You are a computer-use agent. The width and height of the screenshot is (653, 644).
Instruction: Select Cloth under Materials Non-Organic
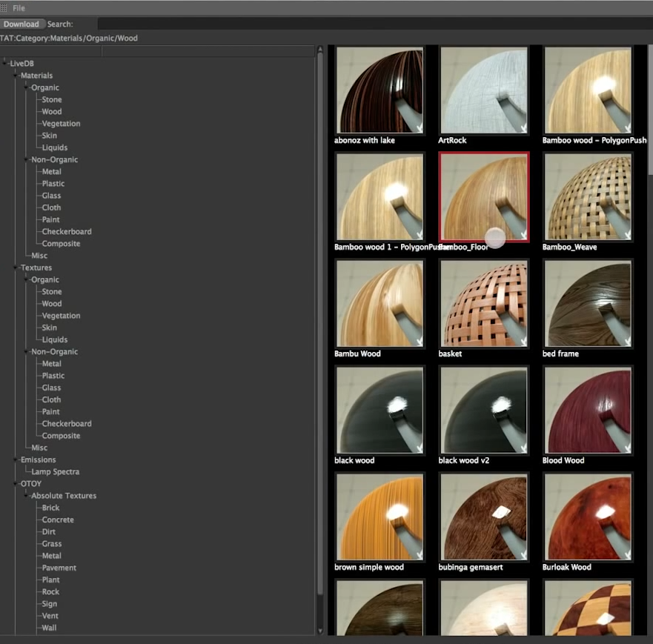click(x=51, y=208)
